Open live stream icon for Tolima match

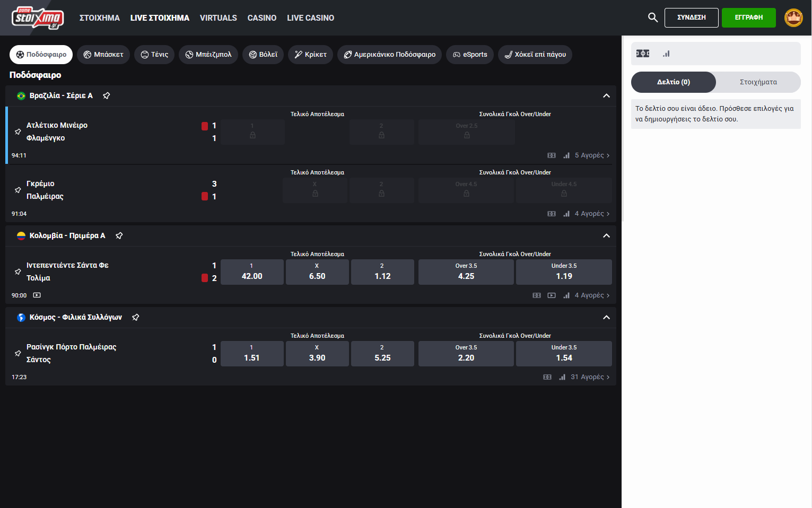click(x=552, y=295)
